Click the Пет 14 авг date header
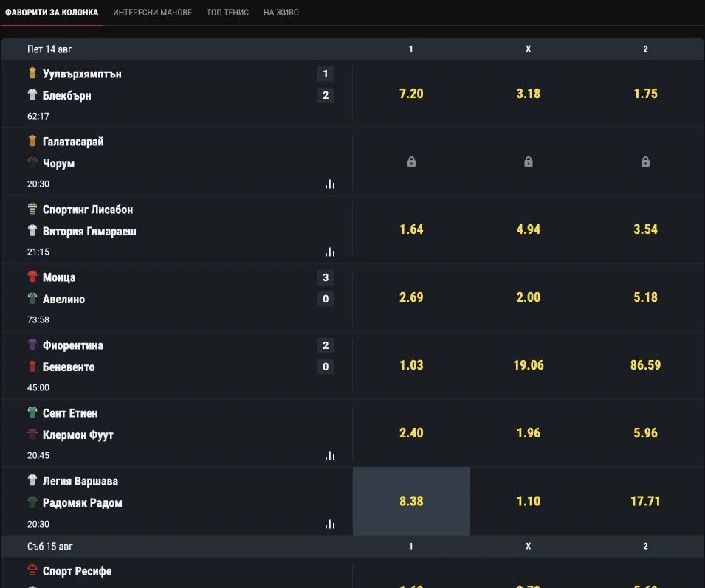This screenshot has height=588, width=705. point(49,49)
